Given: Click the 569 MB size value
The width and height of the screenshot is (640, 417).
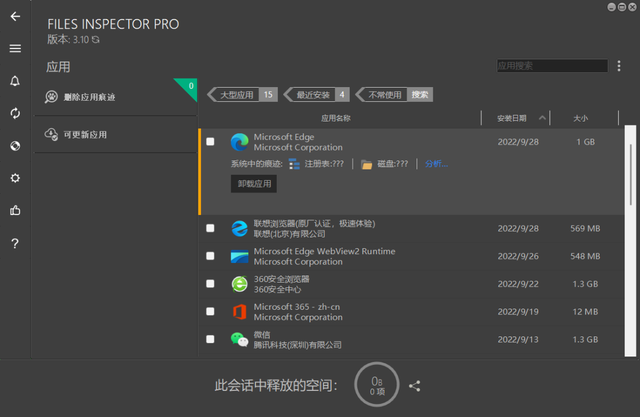Looking at the screenshot, I should [x=585, y=228].
